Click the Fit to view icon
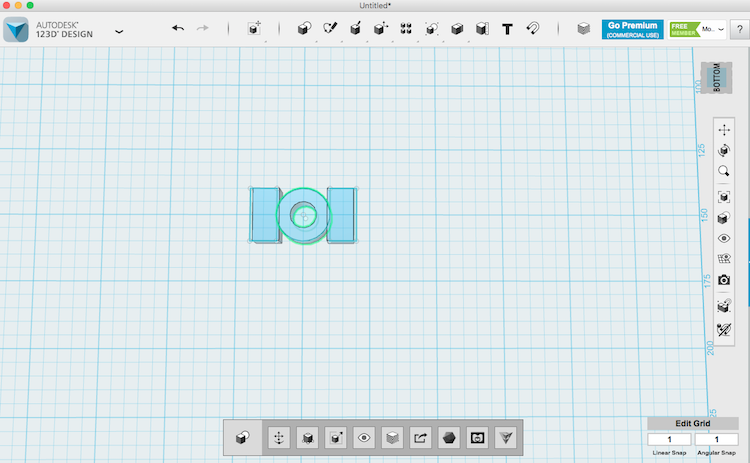 724,197
